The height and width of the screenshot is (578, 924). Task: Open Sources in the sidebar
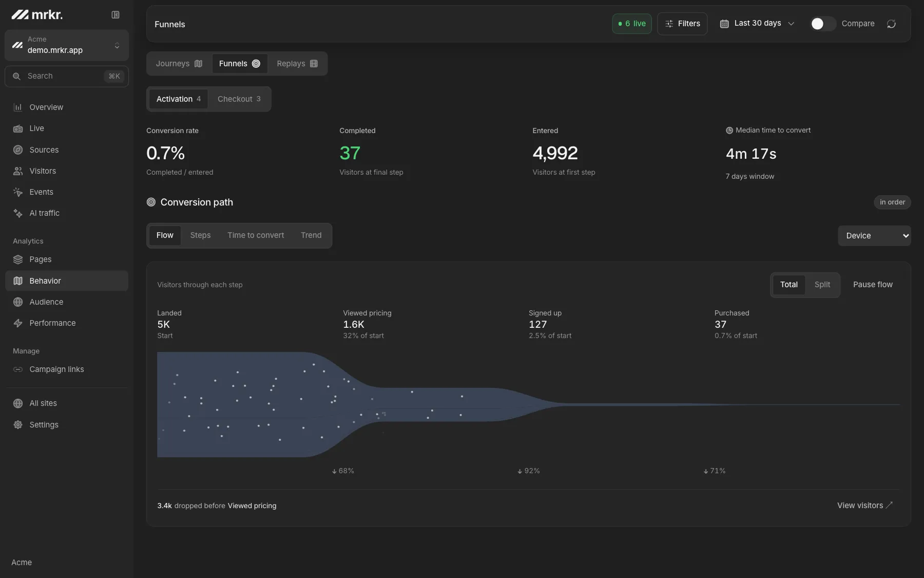click(x=67, y=150)
